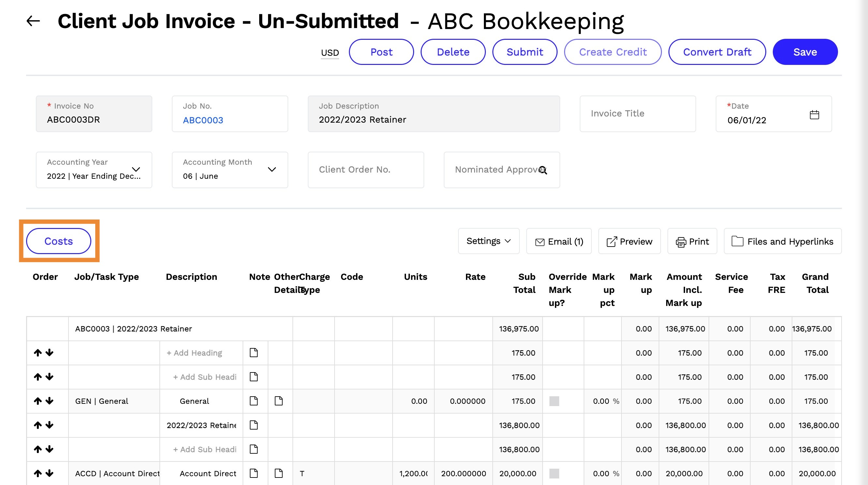The image size is (868, 485).
Task: Toggle Override Mark up for General row
Action: (x=554, y=401)
